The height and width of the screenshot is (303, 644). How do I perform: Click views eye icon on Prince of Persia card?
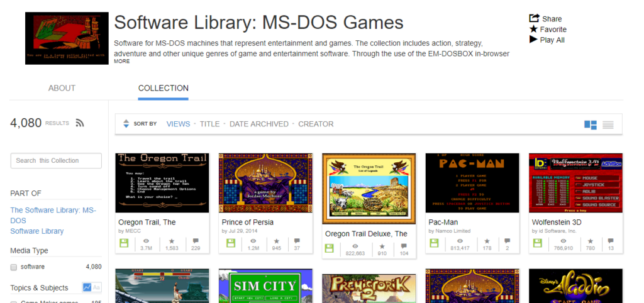253,241
